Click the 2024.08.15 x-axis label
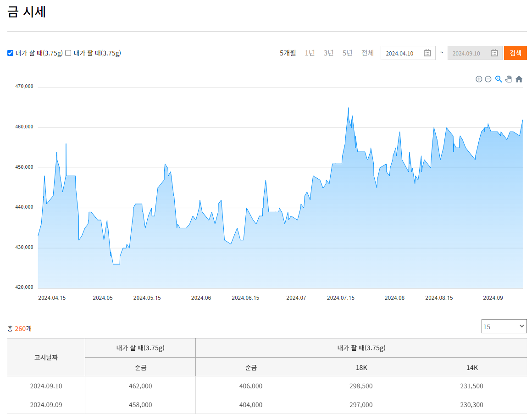 (x=439, y=298)
